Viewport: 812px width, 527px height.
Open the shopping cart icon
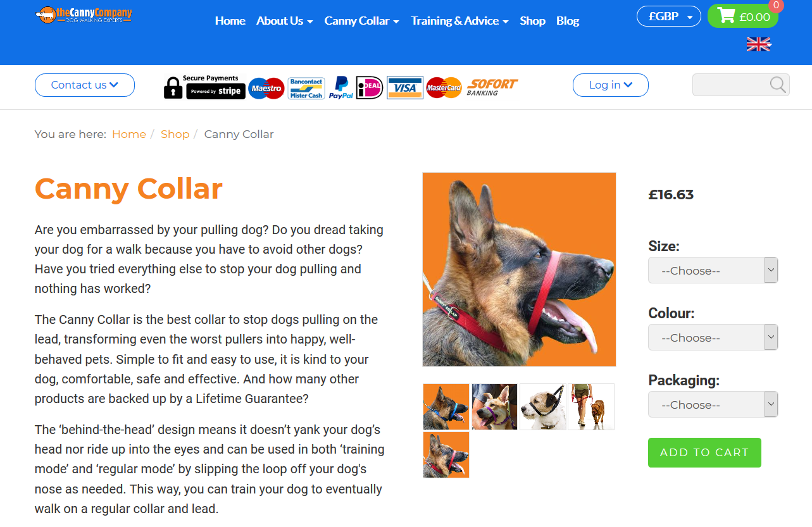point(726,16)
